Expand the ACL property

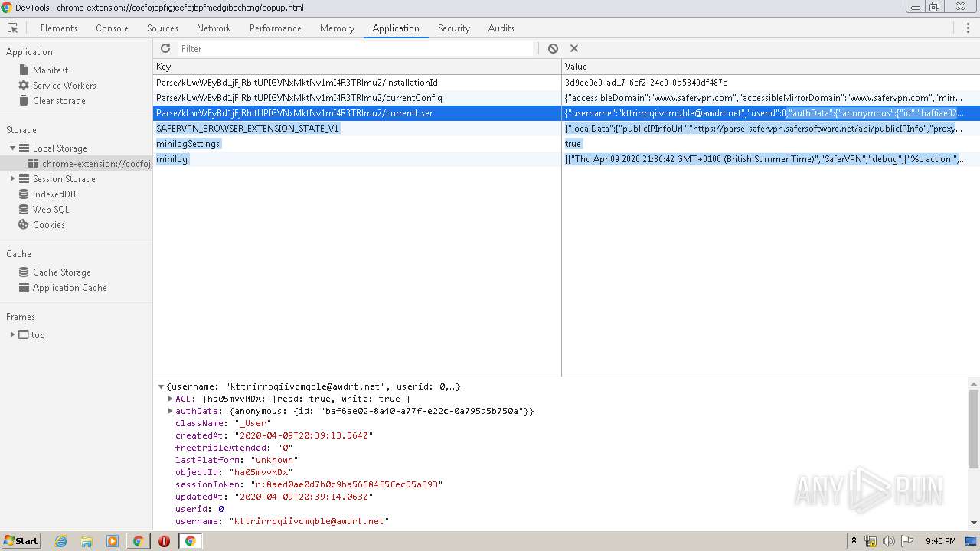(x=170, y=399)
